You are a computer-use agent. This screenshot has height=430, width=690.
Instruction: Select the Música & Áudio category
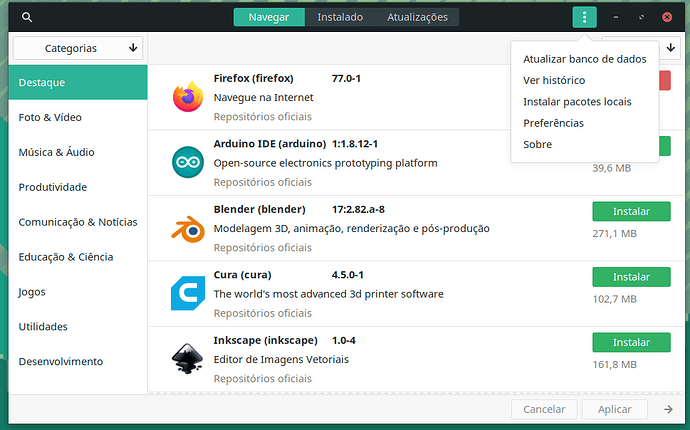tap(78, 152)
